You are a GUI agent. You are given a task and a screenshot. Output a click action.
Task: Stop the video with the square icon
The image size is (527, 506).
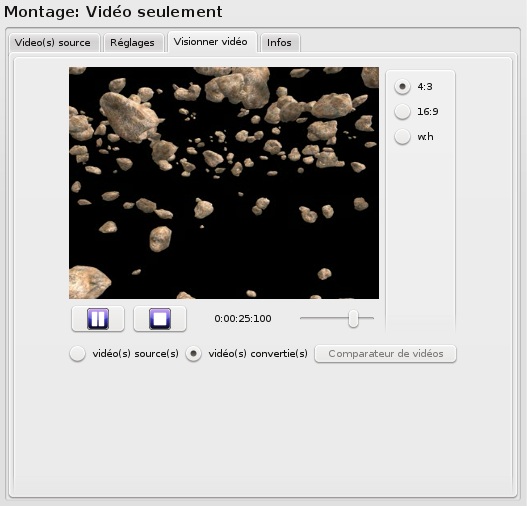coord(160,319)
